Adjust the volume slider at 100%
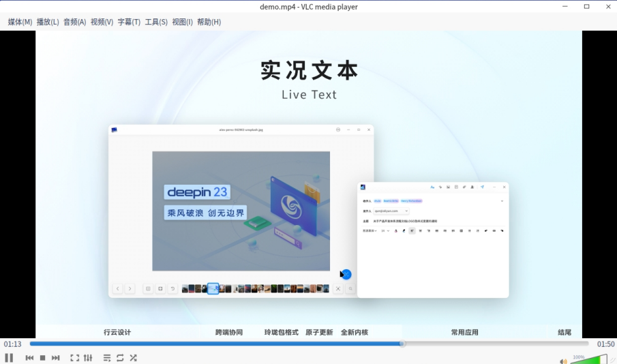This screenshot has height=364, width=617. [x=589, y=359]
